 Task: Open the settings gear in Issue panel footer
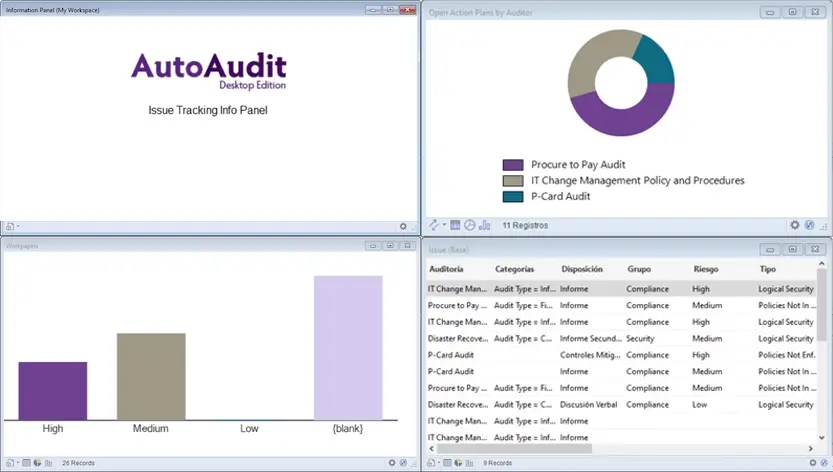[x=813, y=463]
